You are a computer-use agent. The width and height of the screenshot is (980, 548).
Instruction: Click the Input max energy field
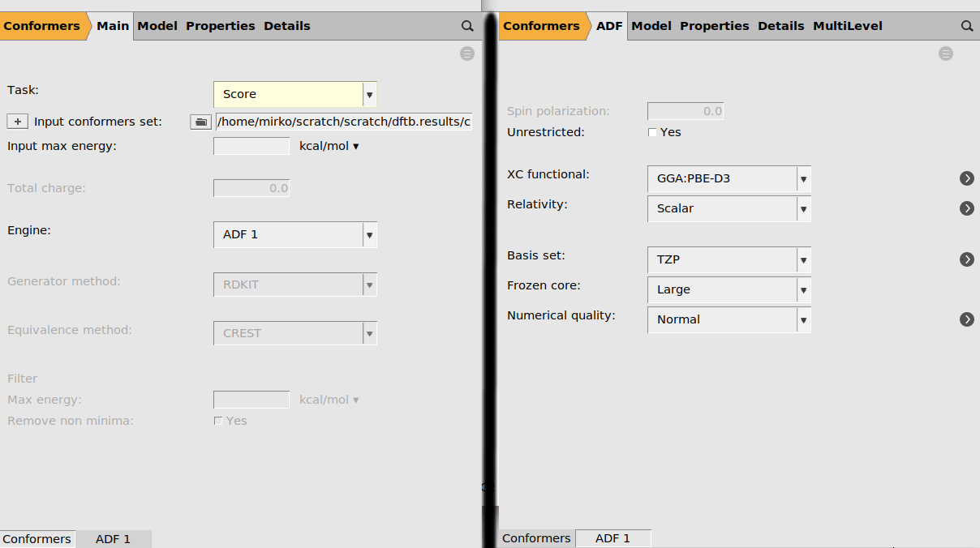point(251,146)
